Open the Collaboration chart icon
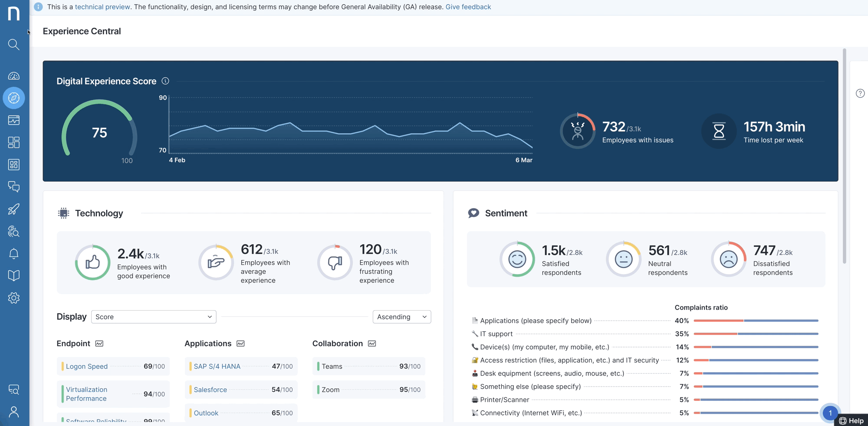Screen dimensions: 868x426 (x=372, y=344)
